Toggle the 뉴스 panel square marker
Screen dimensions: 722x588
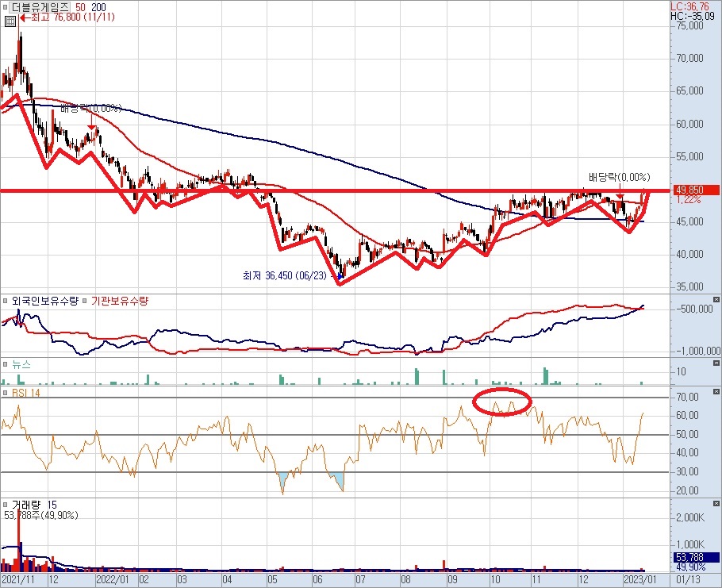click(x=6, y=364)
